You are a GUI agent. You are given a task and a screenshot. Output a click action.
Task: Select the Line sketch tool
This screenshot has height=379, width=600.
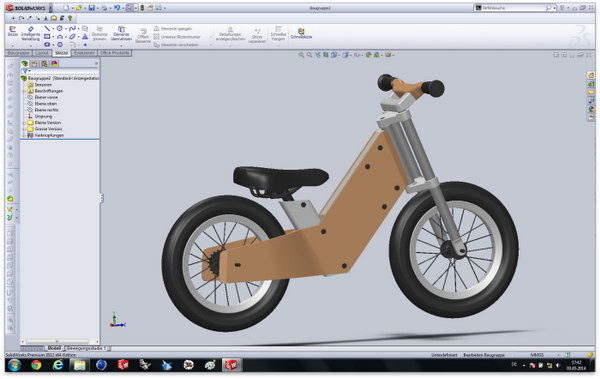[x=47, y=29]
